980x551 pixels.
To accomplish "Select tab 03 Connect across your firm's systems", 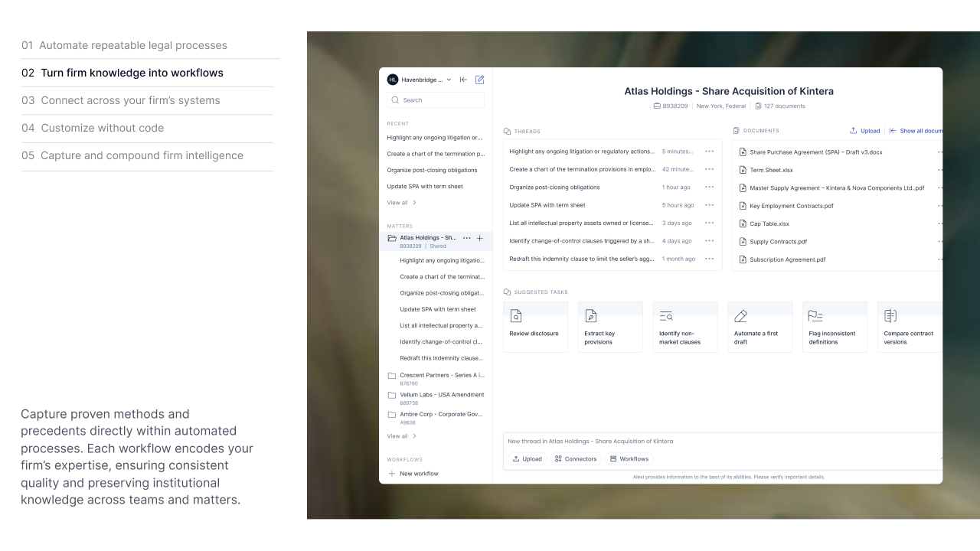I will 121,100.
